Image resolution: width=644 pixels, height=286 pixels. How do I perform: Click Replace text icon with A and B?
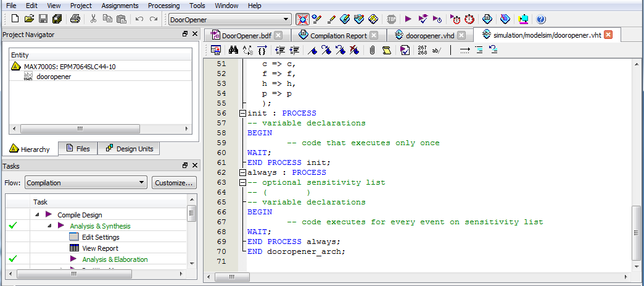point(248,50)
